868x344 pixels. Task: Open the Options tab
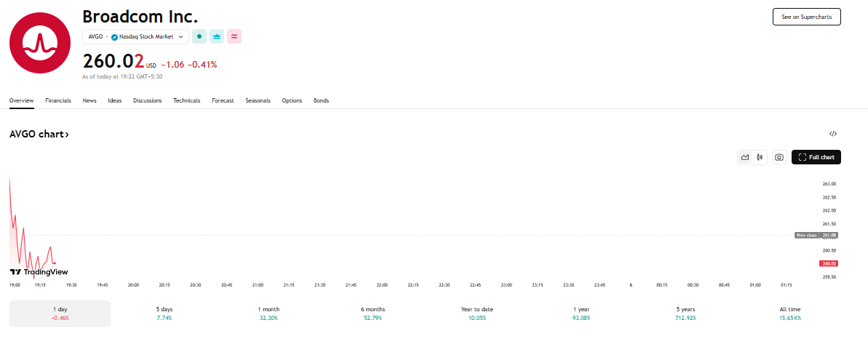(292, 100)
